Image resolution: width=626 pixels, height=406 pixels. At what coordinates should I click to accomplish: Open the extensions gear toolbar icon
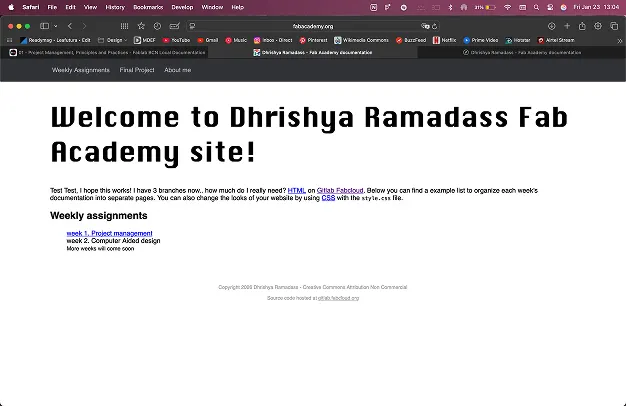pyautogui.click(x=598, y=26)
